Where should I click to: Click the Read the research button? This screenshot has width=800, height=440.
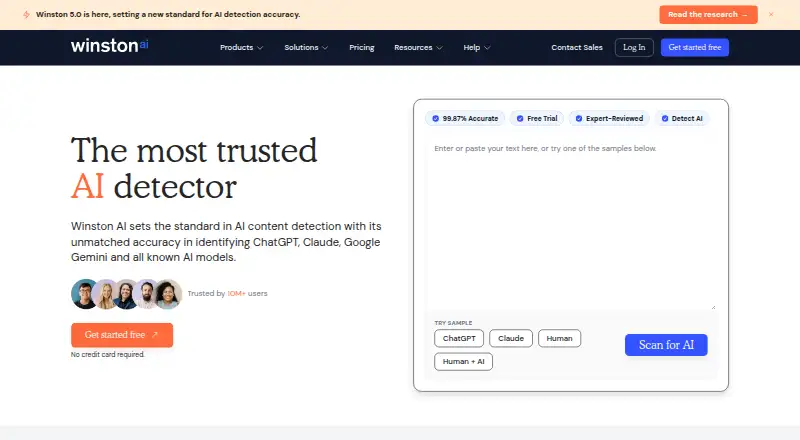(708, 15)
